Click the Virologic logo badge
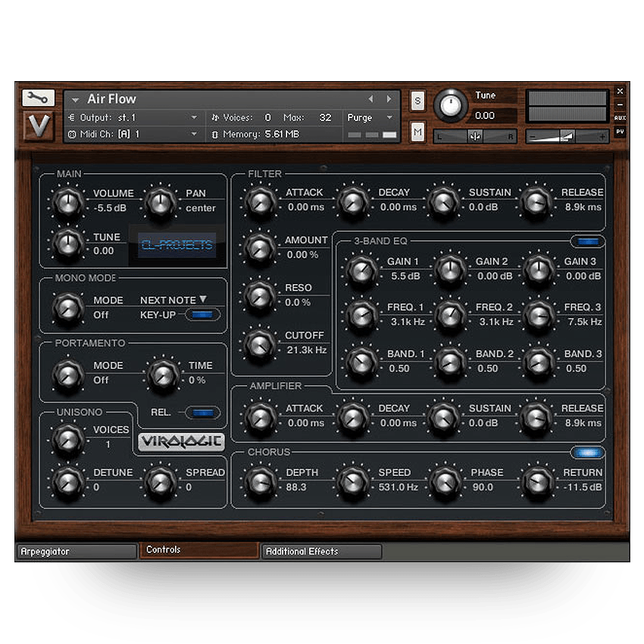 click(x=182, y=442)
